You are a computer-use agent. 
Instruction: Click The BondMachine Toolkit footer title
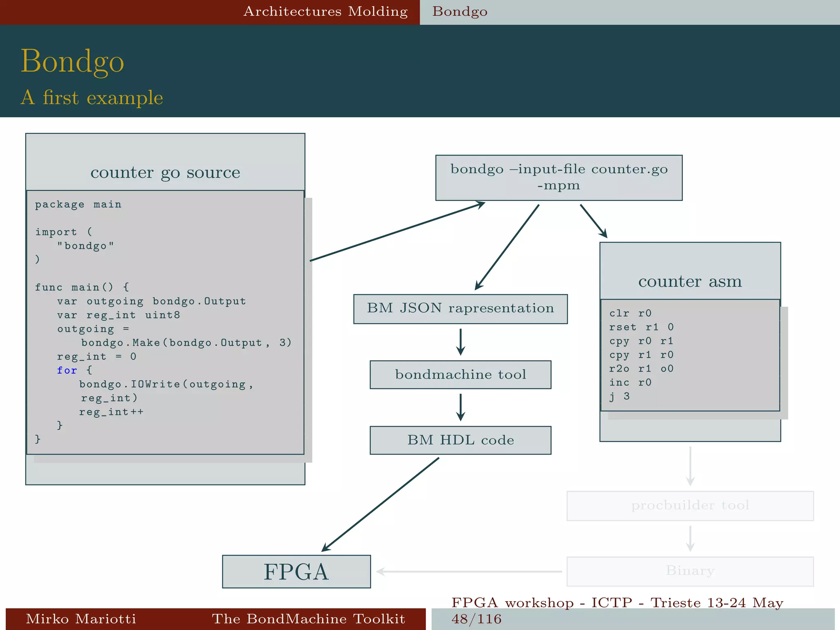tap(308, 619)
